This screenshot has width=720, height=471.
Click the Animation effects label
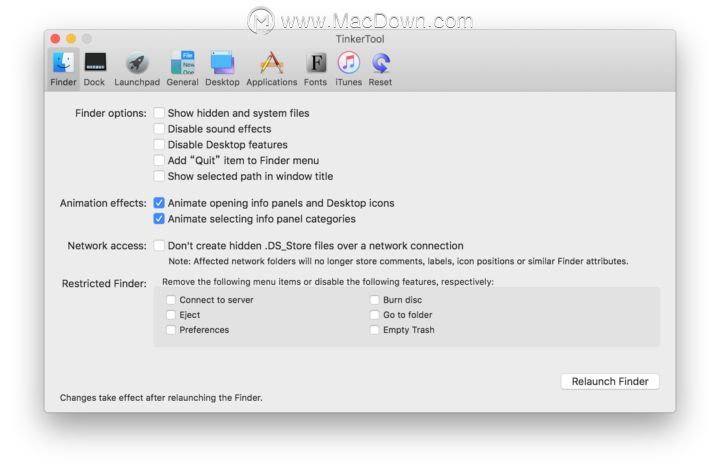pyautogui.click(x=103, y=203)
